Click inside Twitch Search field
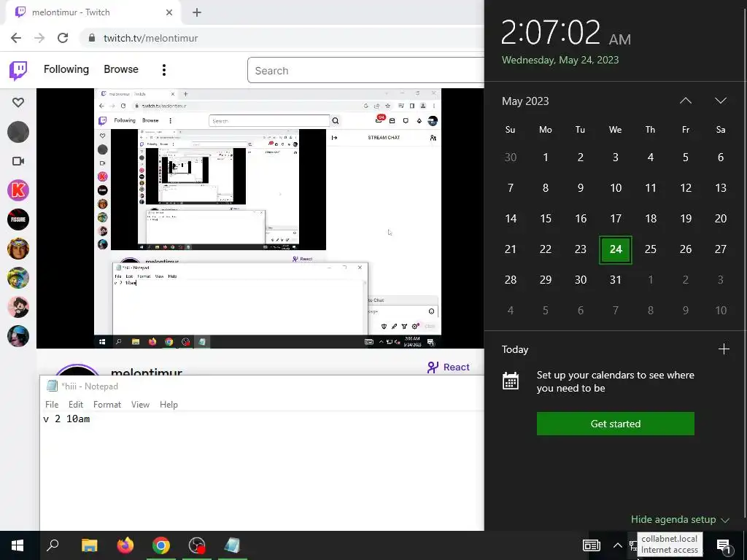 tap(365, 71)
